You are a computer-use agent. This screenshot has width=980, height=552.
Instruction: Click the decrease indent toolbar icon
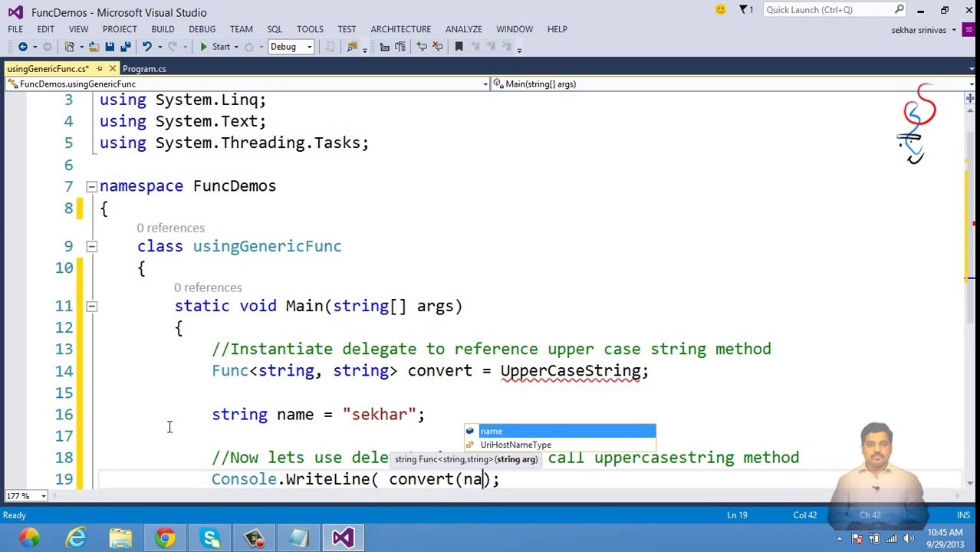coord(384,47)
